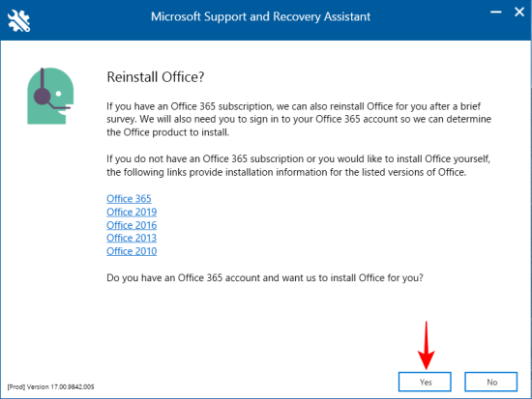Click the support agent headset icon
The image size is (532, 399).
coord(50,96)
